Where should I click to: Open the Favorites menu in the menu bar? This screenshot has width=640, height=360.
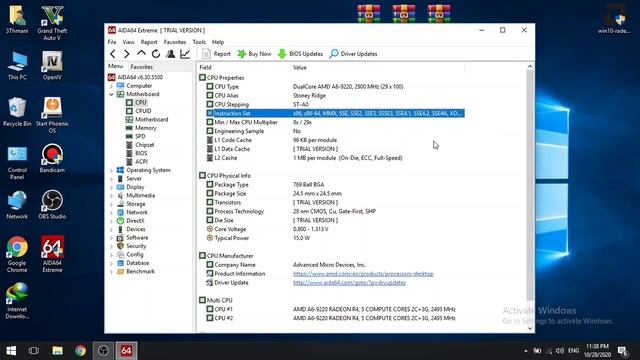[x=175, y=42]
